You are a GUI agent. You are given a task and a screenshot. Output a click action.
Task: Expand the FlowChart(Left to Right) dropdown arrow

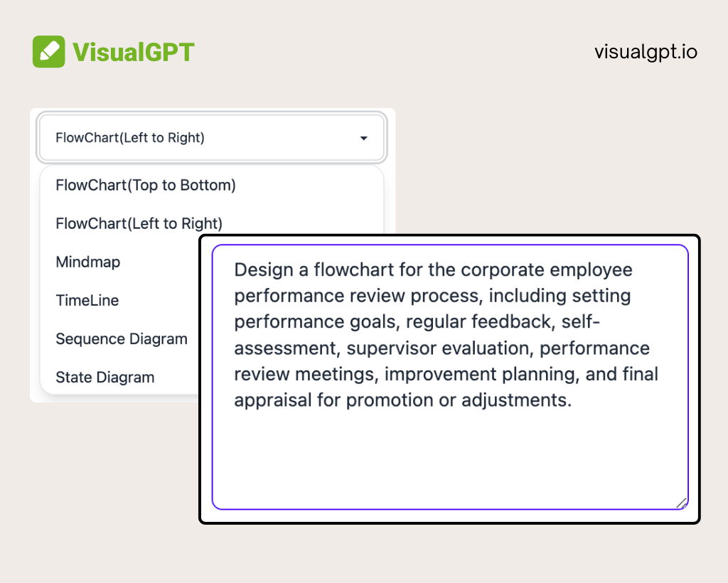(x=363, y=139)
